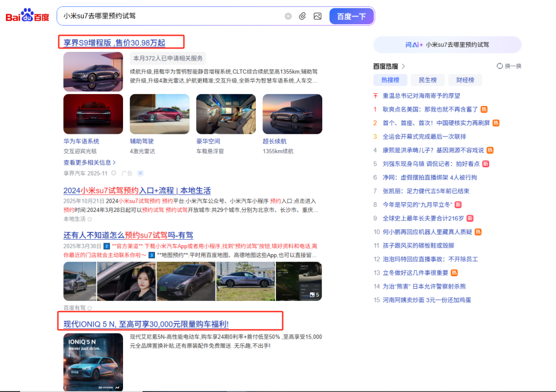Click the feedback icon next to 百度有驾

(90, 308)
